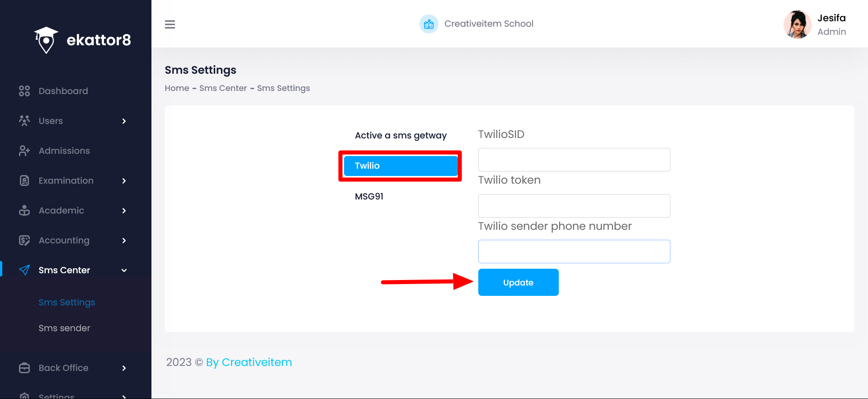Click the Admissions person-plus icon
This screenshot has height=399, width=868.
[x=24, y=151]
